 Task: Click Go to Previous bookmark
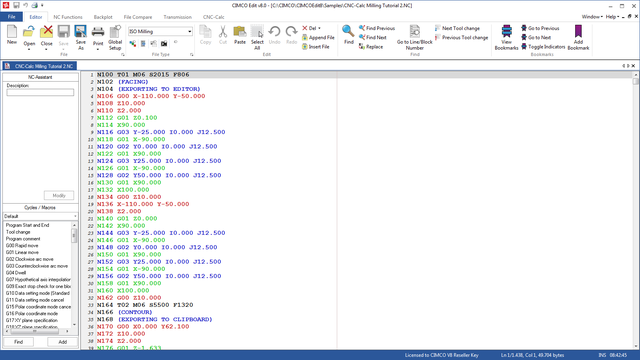click(540, 28)
